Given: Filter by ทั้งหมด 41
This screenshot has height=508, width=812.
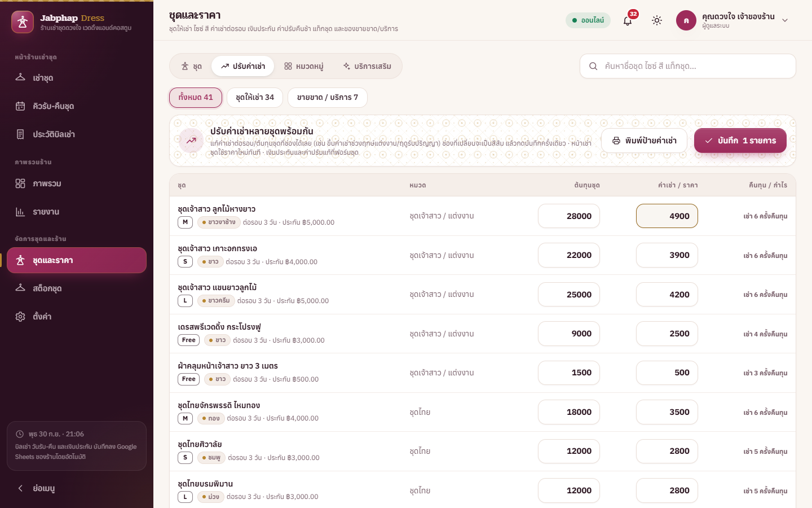Looking at the screenshot, I should pyautogui.click(x=196, y=98).
